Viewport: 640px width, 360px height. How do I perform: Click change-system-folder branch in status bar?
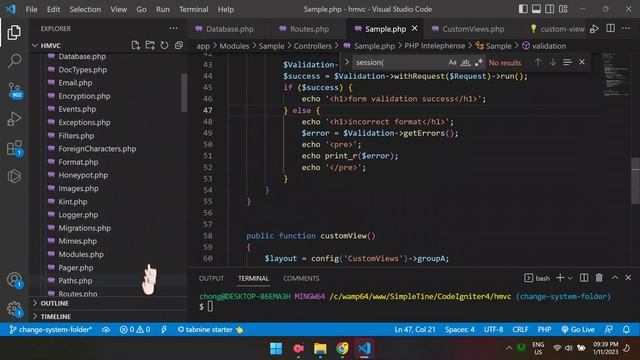(x=50, y=329)
